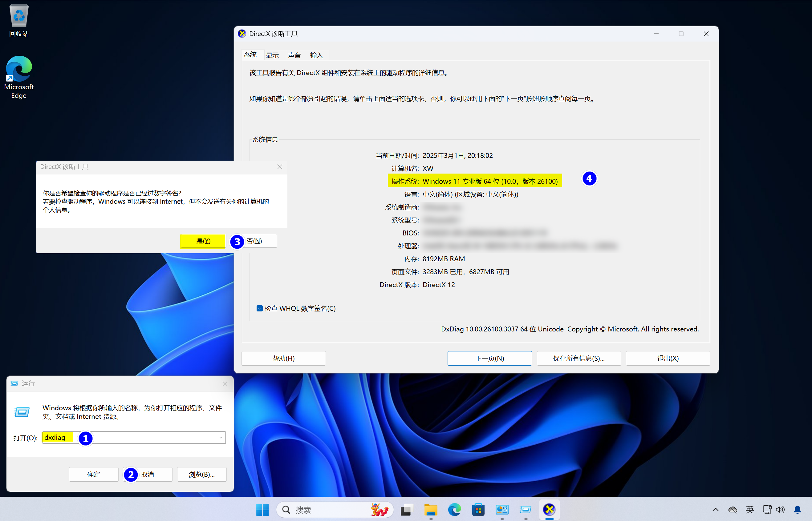
Task: Open Task View on the taskbar
Action: point(406,510)
